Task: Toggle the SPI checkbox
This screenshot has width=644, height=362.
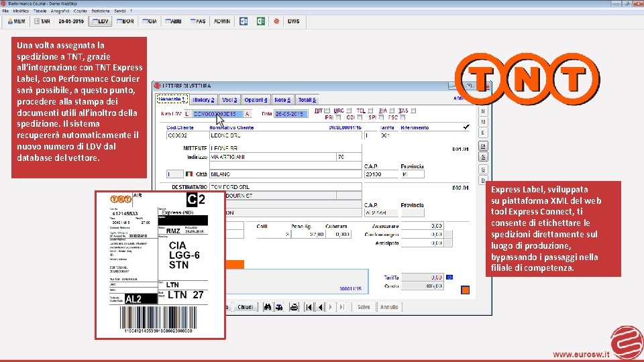Action: (381, 117)
